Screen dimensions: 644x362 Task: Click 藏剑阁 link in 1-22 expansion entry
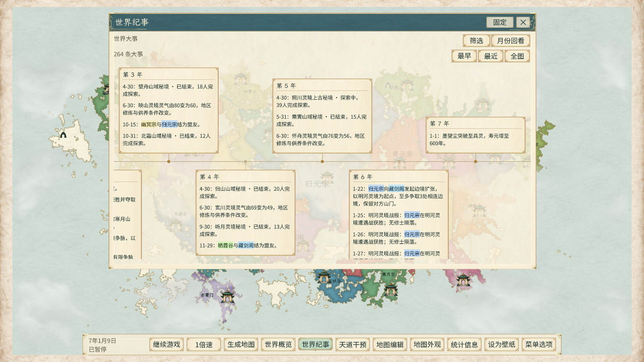click(x=396, y=189)
